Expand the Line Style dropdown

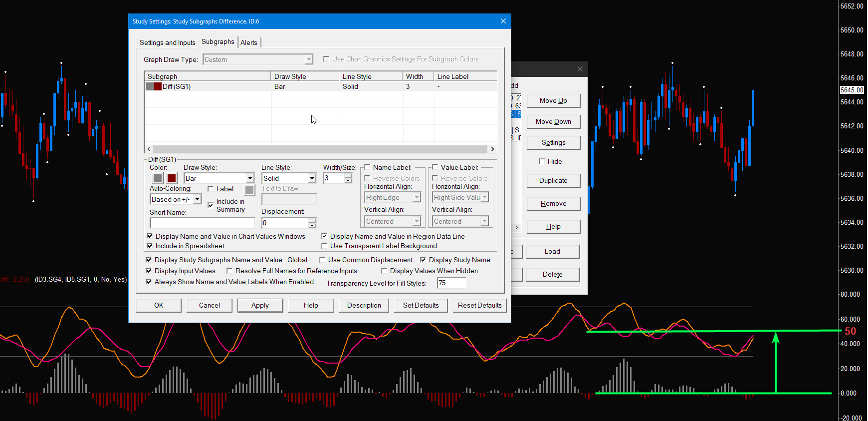click(312, 178)
